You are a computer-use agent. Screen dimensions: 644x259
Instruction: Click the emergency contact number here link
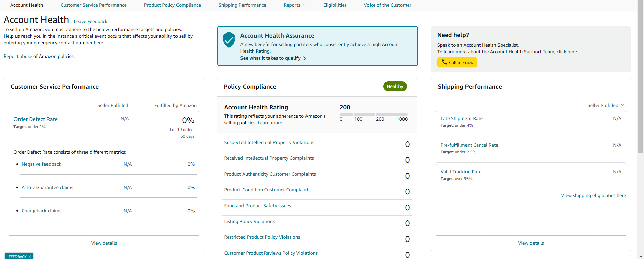pyautogui.click(x=98, y=43)
